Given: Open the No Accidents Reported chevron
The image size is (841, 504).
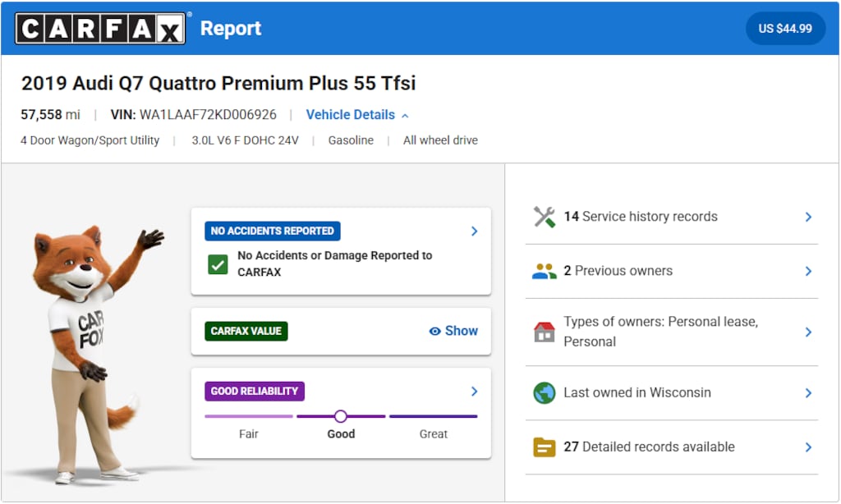Looking at the screenshot, I should (x=474, y=231).
